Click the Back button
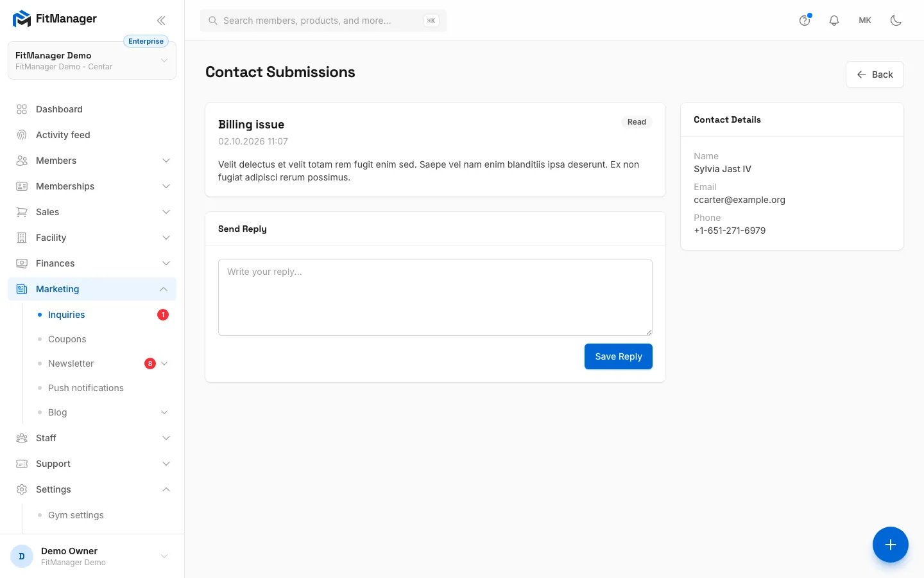 [x=875, y=74]
